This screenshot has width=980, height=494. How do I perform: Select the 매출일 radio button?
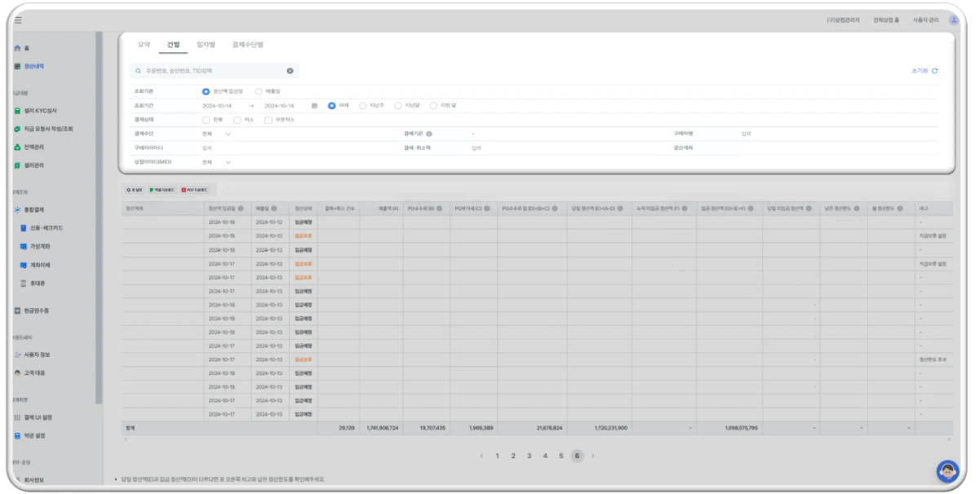[259, 91]
